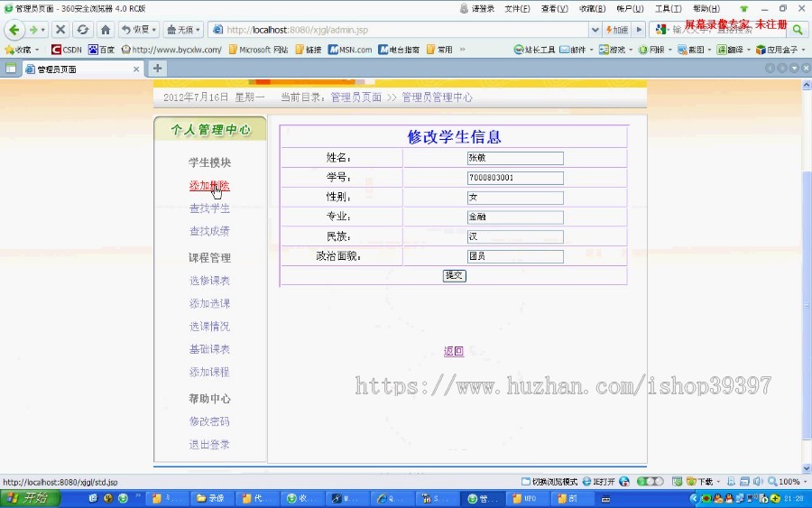This screenshot has height=508, width=812.
Task: Open the 常用 bookmark folder
Action: coord(439,50)
